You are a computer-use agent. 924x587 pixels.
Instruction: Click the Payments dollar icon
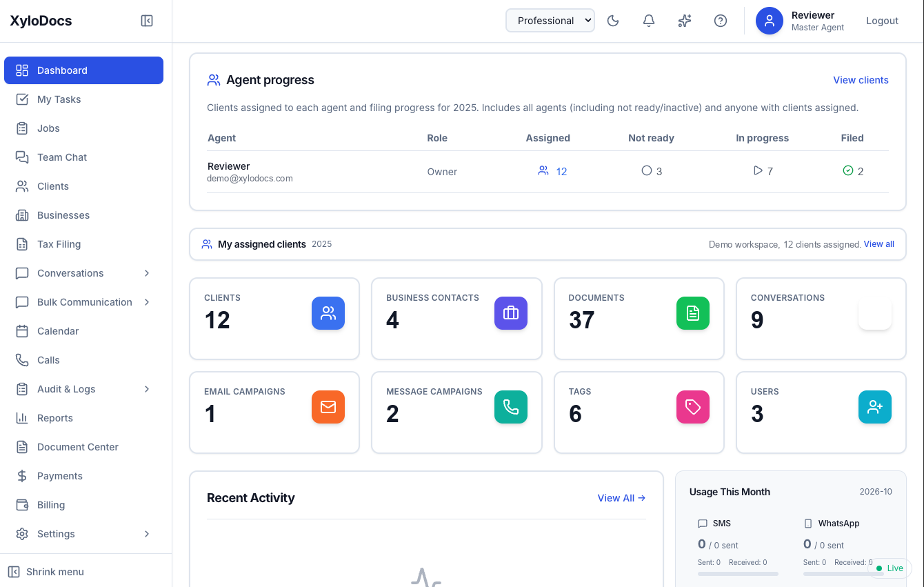pyautogui.click(x=22, y=476)
